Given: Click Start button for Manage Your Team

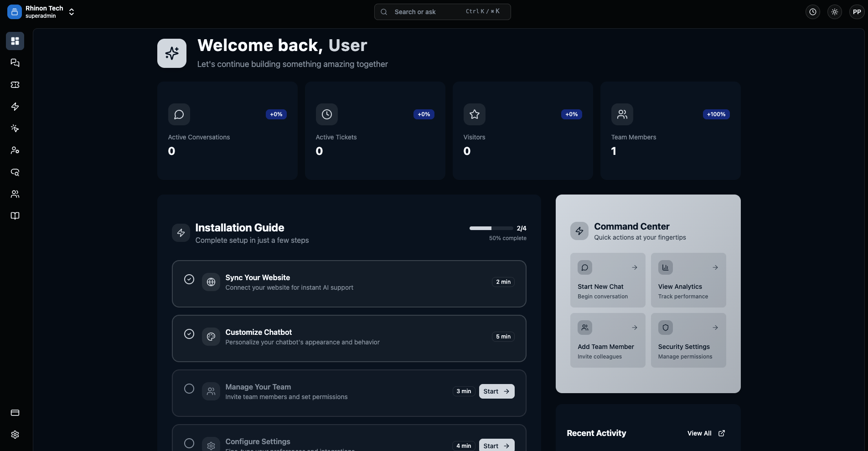Looking at the screenshot, I should click(496, 391).
